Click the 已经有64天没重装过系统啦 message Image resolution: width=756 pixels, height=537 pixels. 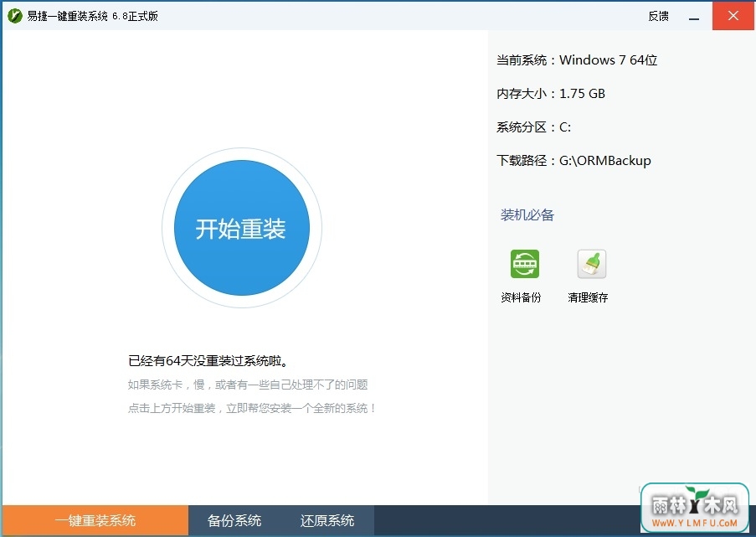point(208,361)
